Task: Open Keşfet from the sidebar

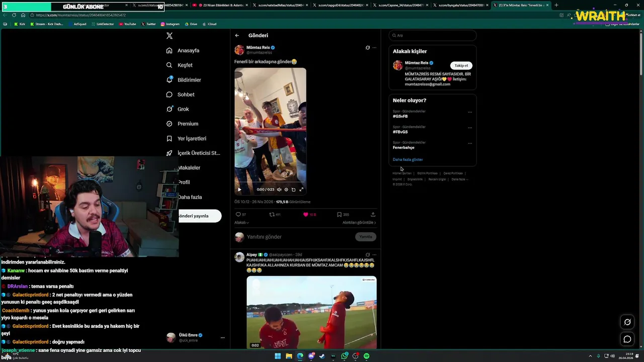Action: pos(179,65)
